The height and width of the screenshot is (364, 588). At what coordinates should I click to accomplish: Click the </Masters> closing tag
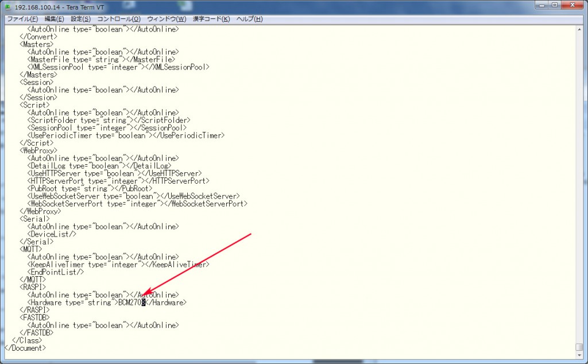[38, 75]
